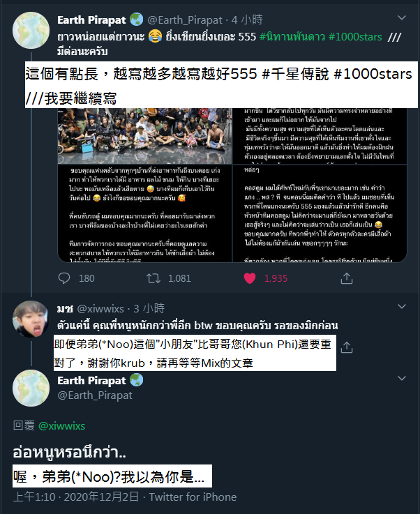Expand the chevron menu on the top tweet
The image size is (420, 514).
click(402, 17)
